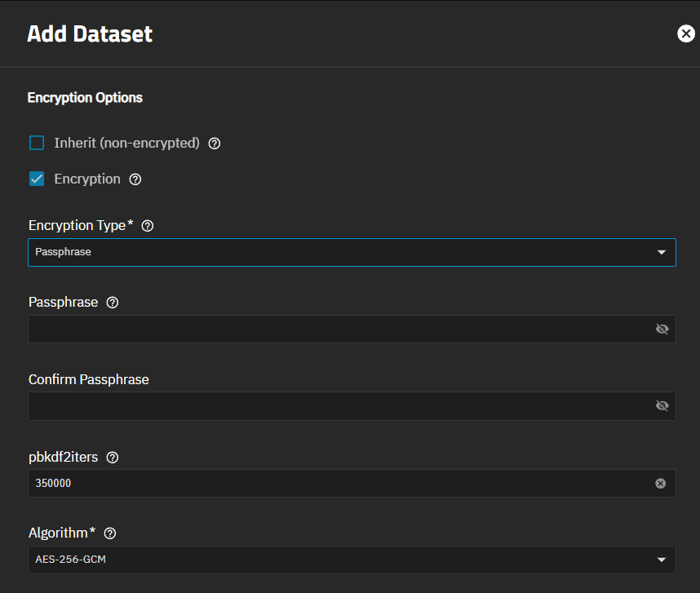Click the pbkdf2iters value field
700x593 pixels.
point(334,484)
